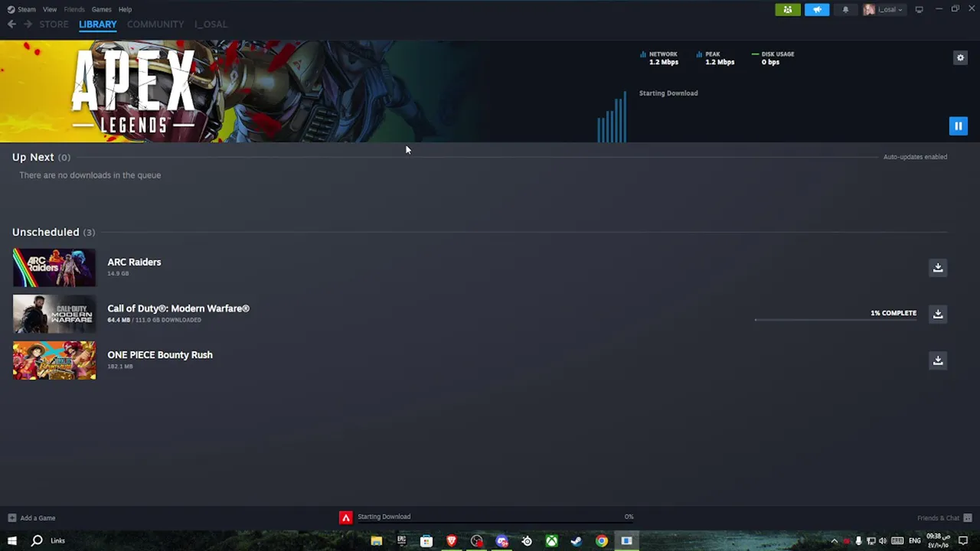Show hidden system tray icons
This screenshot has height=551, width=980.
[834, 541]
